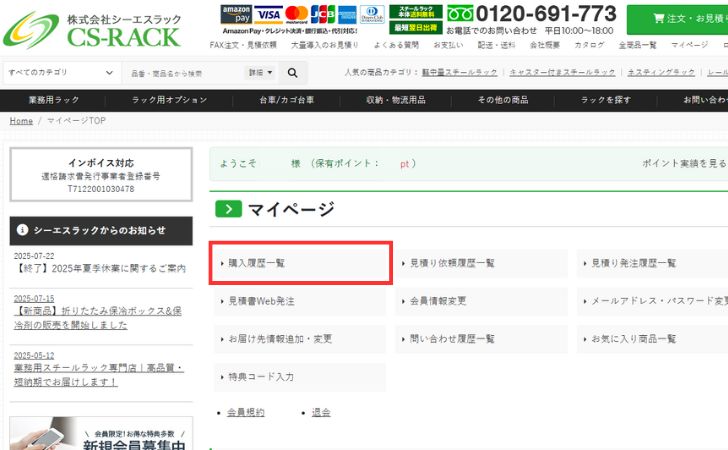Click the 新規会員募集中 banner image
Viewport: 728px width, 450px height.
point(101,433)
